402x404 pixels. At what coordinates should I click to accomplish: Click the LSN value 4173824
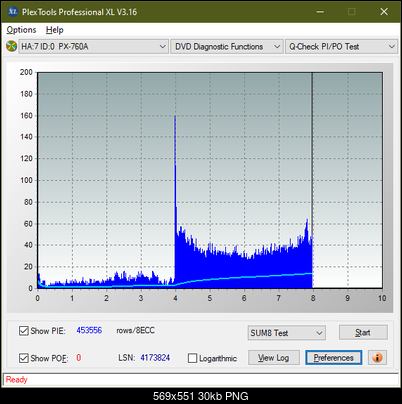pos(155,358)
